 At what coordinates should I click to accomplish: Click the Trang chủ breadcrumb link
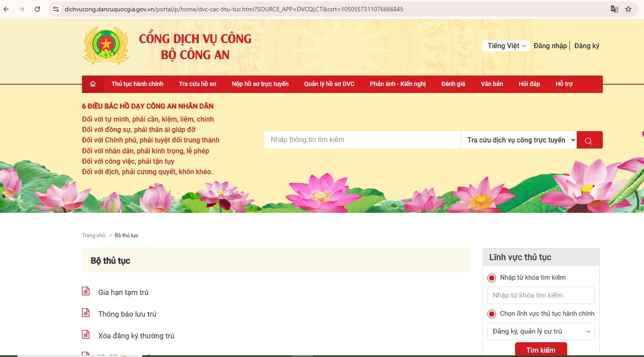[x=93, y=235]
